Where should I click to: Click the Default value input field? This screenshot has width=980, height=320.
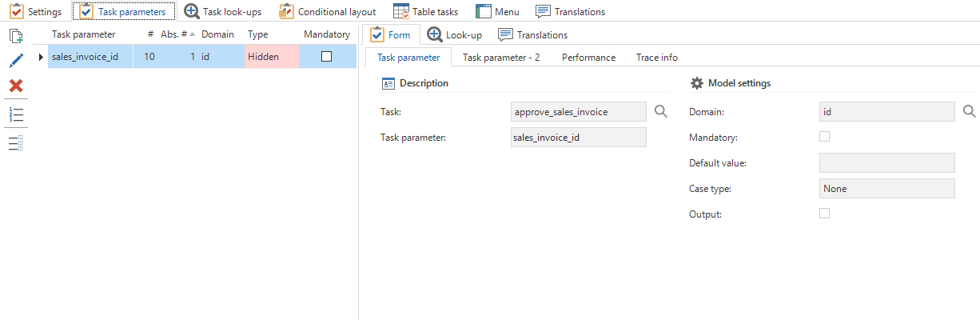coord(886,163)
